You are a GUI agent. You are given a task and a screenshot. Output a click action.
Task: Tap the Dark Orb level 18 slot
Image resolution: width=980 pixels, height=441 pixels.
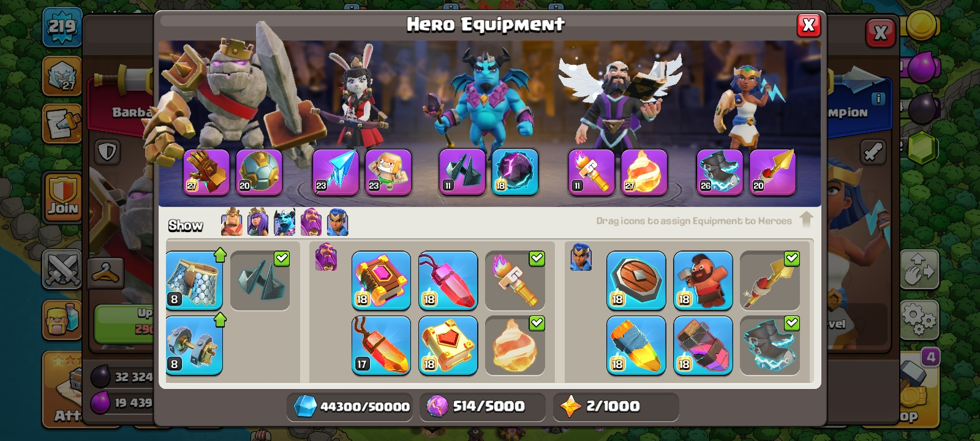click(515, 172)
